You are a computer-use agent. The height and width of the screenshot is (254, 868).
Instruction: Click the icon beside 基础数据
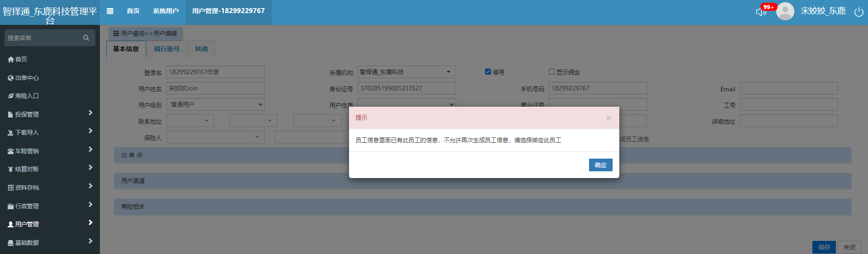pos(11,243)
